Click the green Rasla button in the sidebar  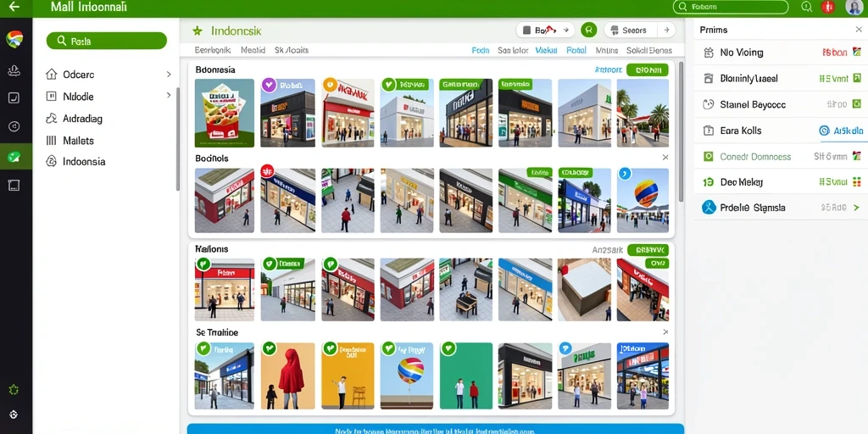106,41
